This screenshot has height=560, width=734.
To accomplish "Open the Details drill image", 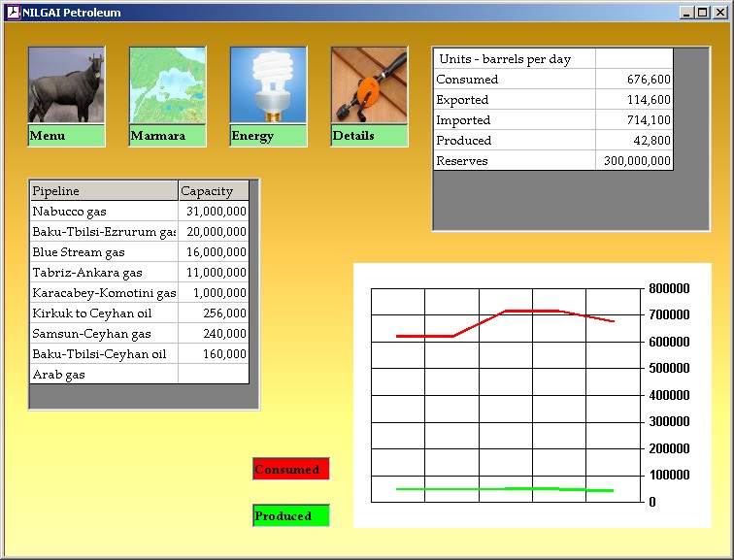I will [369, 85].
